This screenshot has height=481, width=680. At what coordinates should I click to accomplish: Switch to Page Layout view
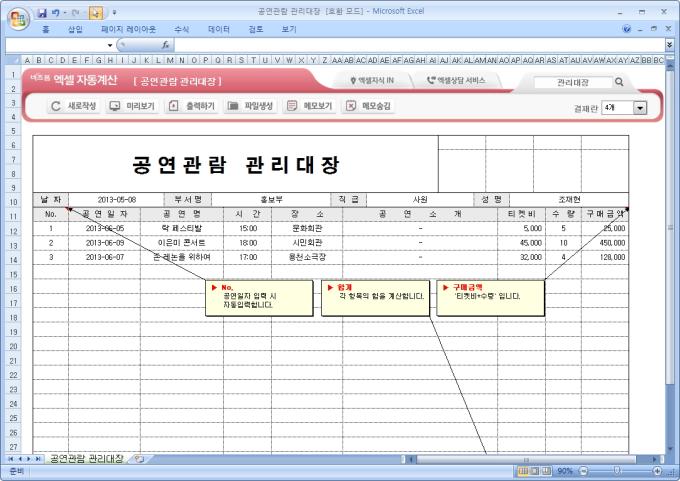click(535, 471)
